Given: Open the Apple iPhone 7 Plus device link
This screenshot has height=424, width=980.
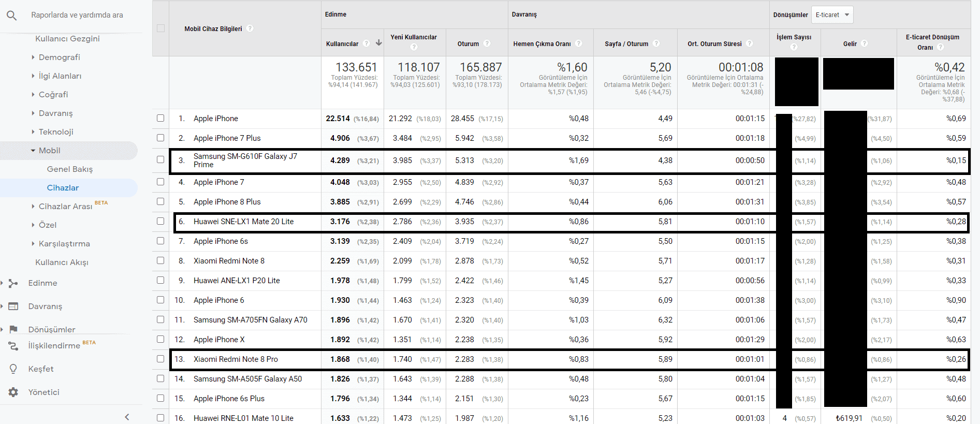Looking at the screenshot, I should tap(227, 138).
